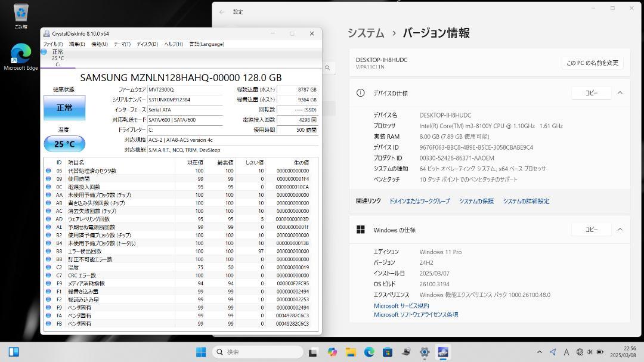644x362 pixels.
Task: Copy device specifications with コピー button
Action: 592,93
